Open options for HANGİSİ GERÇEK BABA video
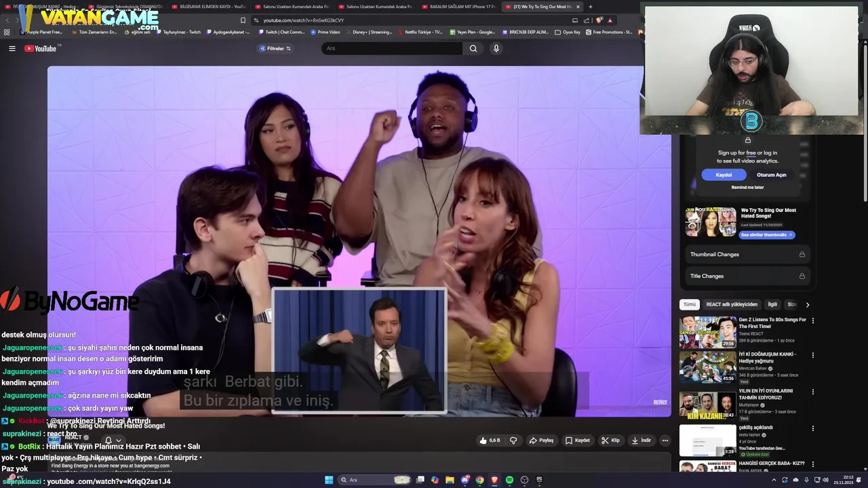The image size is (868, 488). pyautogui.click(x=813, y=464)
